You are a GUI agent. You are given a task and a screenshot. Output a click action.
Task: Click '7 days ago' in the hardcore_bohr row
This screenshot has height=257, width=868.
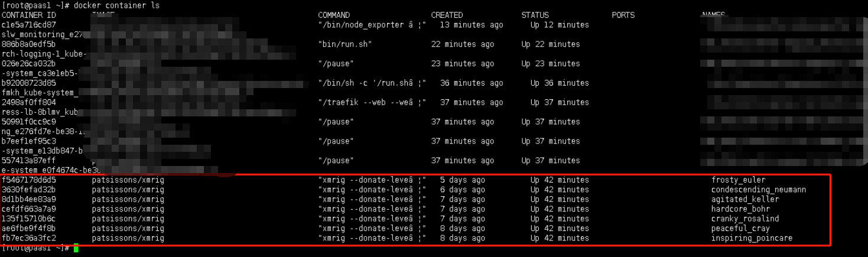(463, 209)
